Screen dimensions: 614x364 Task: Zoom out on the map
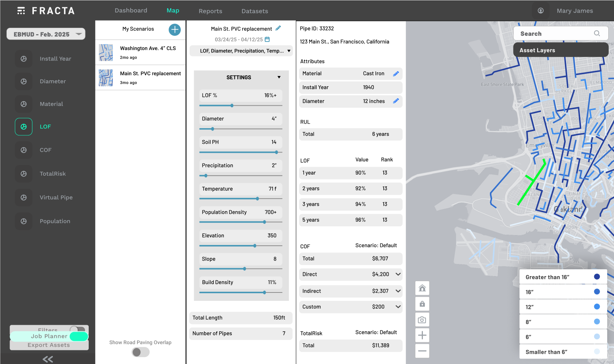click(x=422, y=351)
